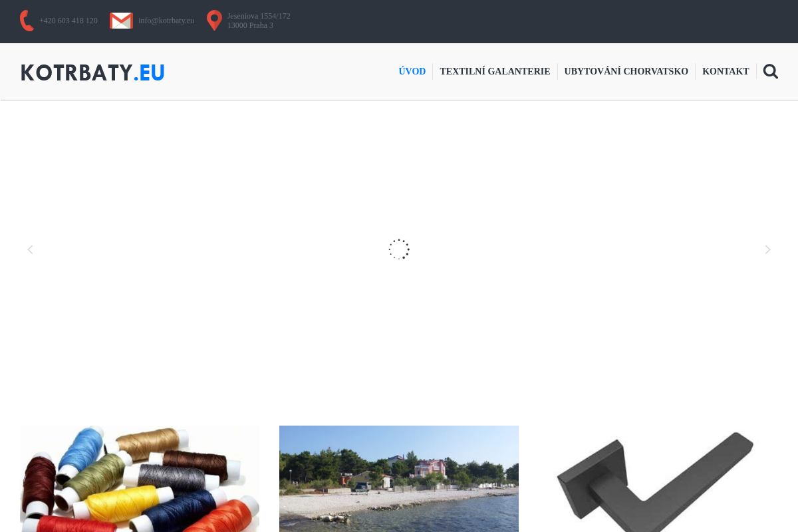Click the mail envelope icon
This screenshot has width=798, height=532.
121,21
